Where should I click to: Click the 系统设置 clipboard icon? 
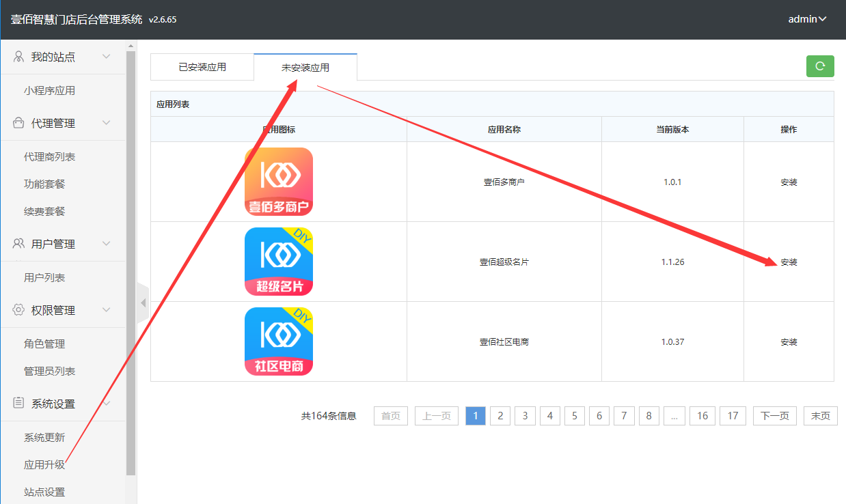point(19,404)
